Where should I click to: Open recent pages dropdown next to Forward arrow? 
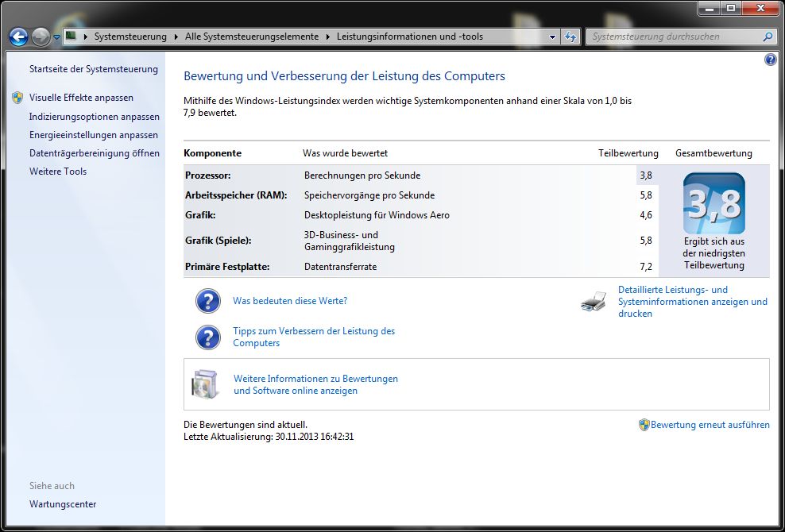tap(56, 37)
